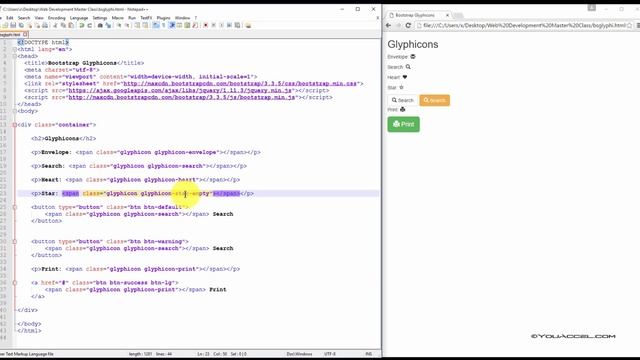
Task: Open the TextFX menu
Action: (x=146, y=18)
